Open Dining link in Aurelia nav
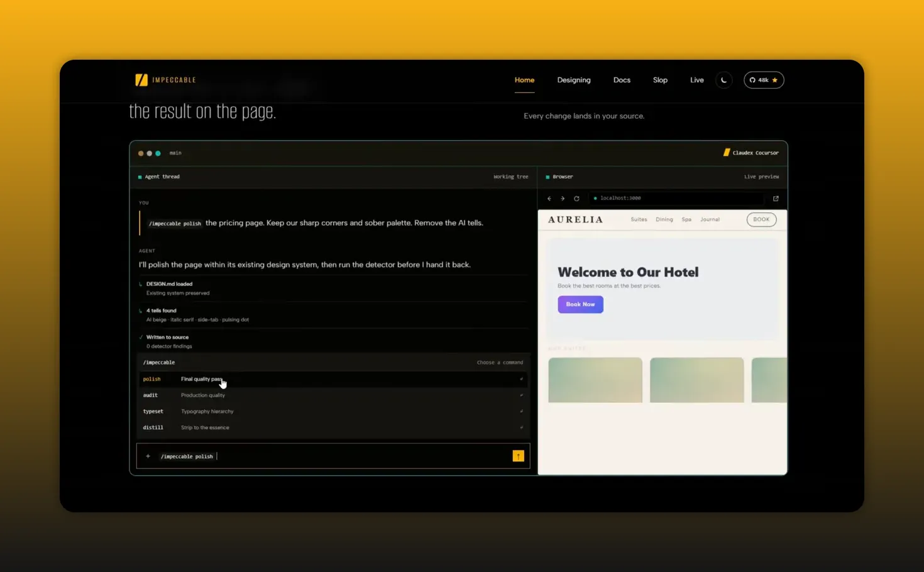 (664, 219)
